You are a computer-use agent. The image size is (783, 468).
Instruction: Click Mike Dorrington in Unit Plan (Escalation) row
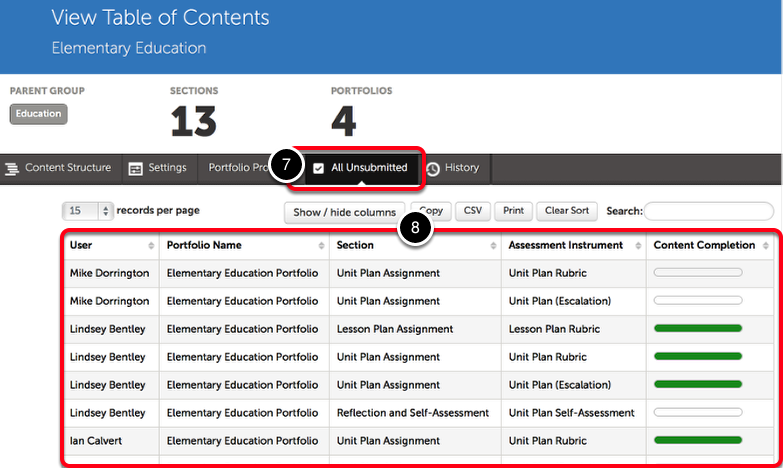pyautogui.click(x=109, y=301)
